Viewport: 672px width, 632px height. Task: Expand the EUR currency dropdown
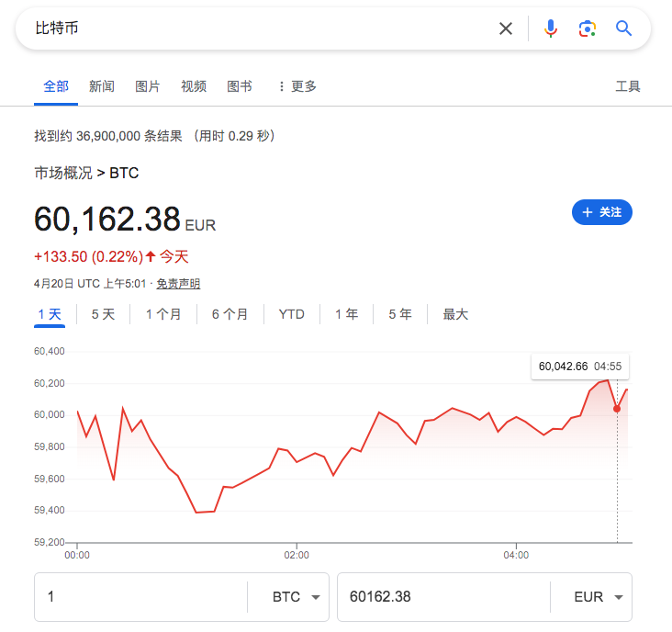coord(599,597)
